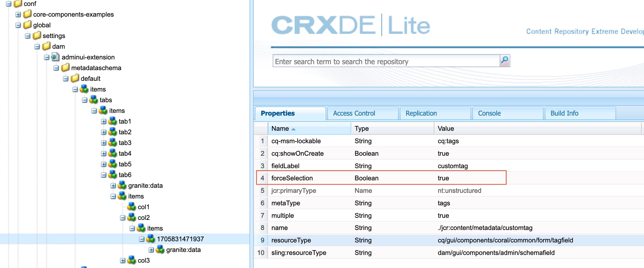Collapse the metadataschema node
Image resolution: width=644 pixels, height=268 pixels.
[56, 68]
